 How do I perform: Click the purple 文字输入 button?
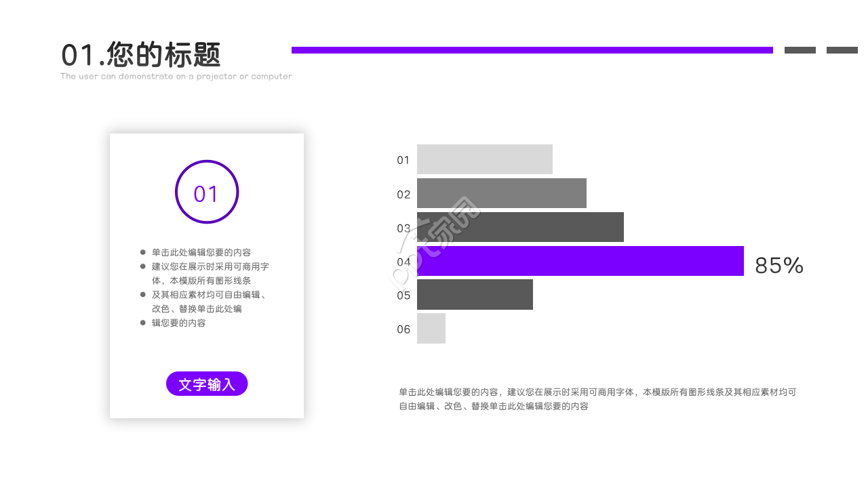tap(207, 384)
